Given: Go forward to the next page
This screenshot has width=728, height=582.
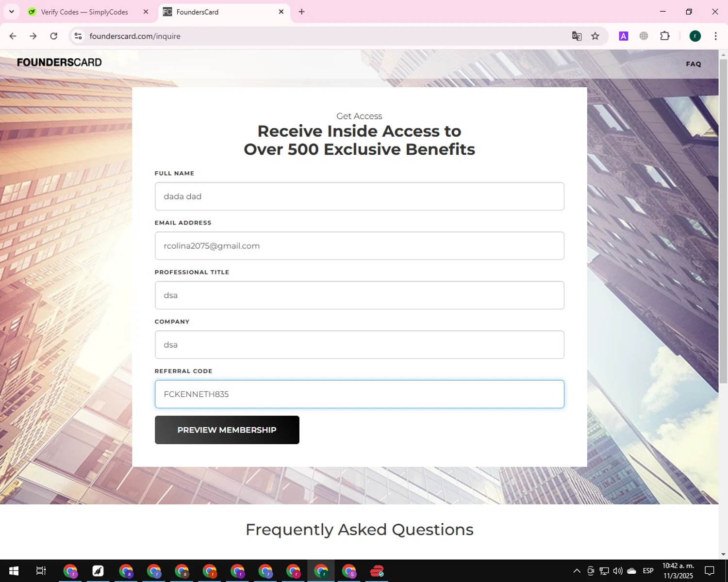Looking at the screenshot, I should click(33, 36).
